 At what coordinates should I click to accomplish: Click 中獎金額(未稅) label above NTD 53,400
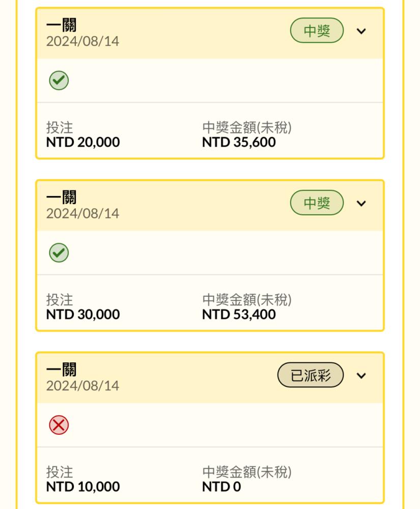(x=247, y=300)
